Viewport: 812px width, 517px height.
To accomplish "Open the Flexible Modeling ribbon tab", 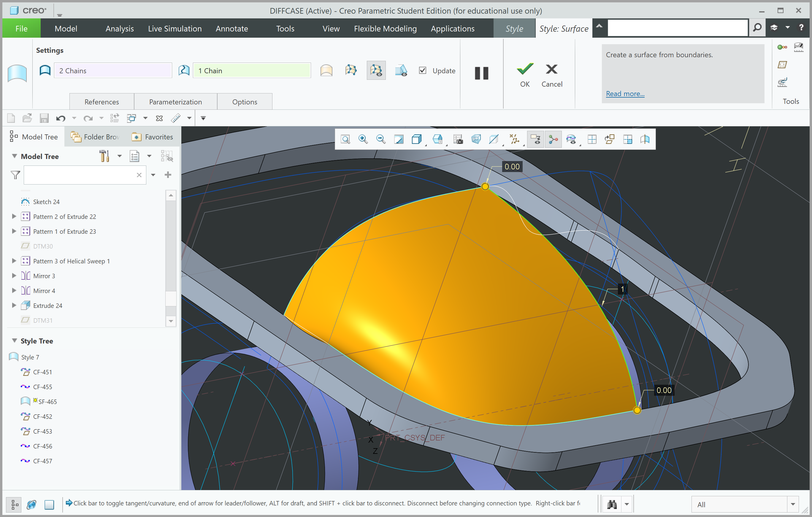I will pos(385,28).
